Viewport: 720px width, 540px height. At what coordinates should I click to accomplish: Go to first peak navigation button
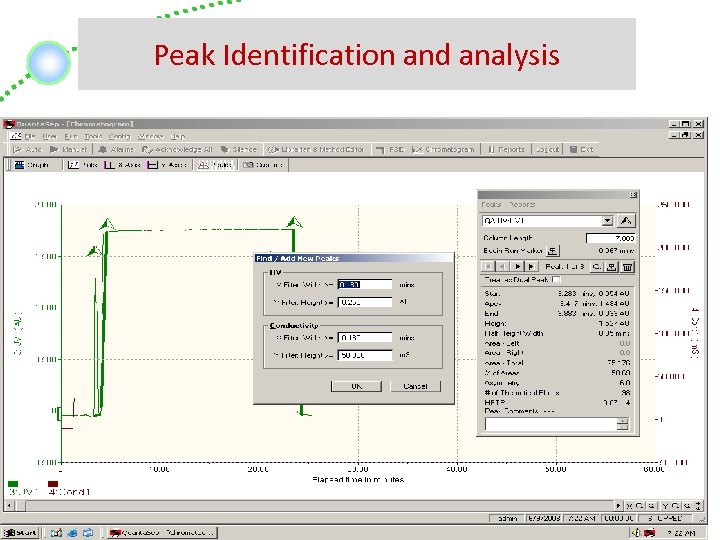pos(488,266)
